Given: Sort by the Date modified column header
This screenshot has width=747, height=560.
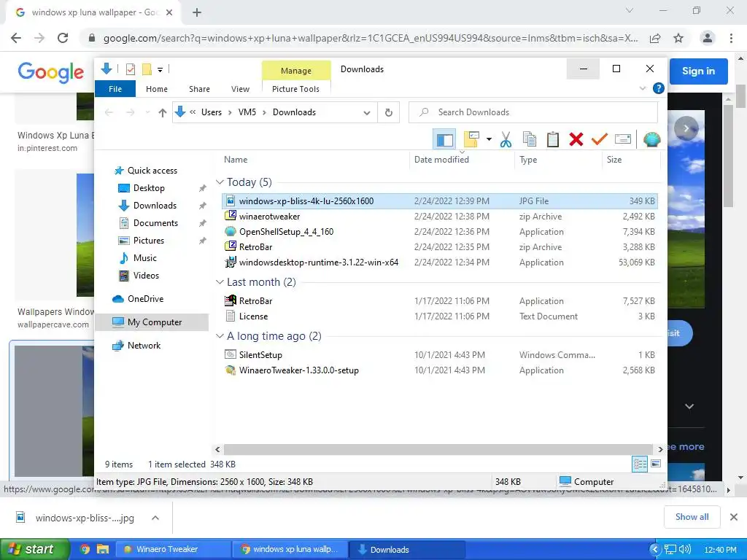Looking at the screenshot, I should point(441,160).
